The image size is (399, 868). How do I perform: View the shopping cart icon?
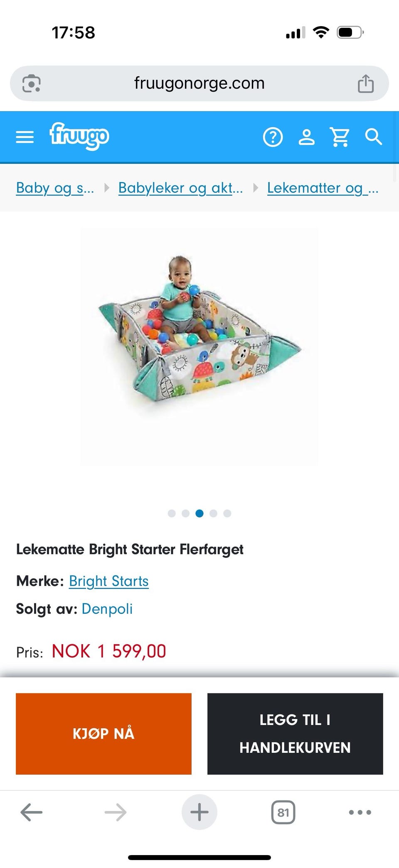(x=340, y=137)
